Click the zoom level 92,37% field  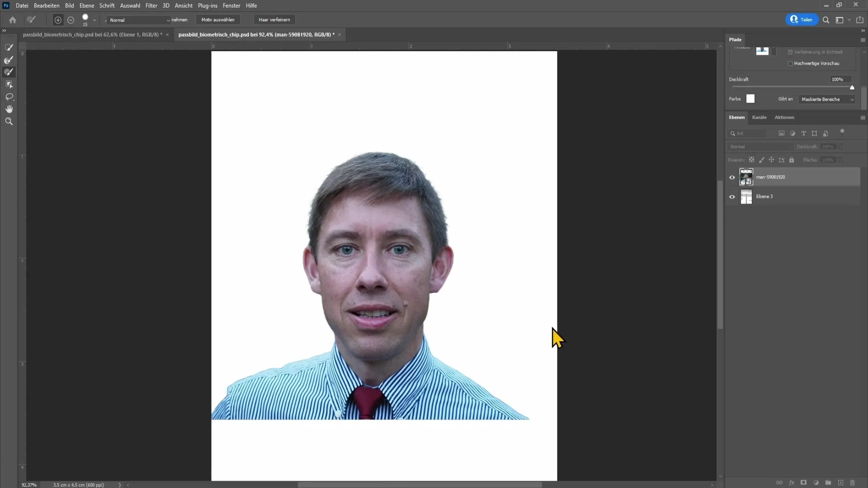pyautogui.click(x=29, y=485)
